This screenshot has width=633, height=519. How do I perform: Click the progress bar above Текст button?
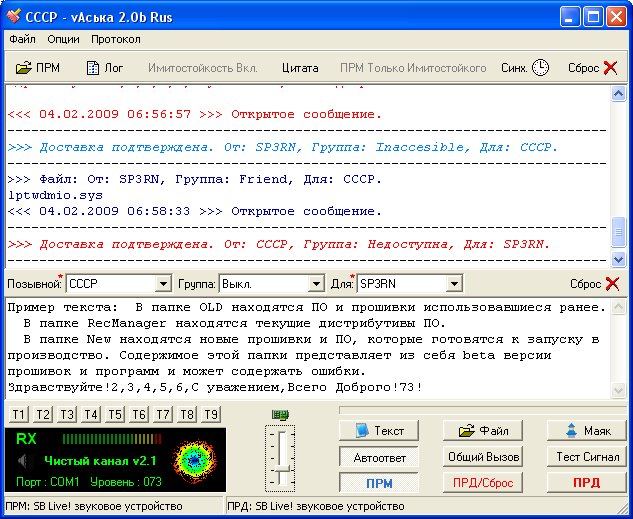pos(483,410)
